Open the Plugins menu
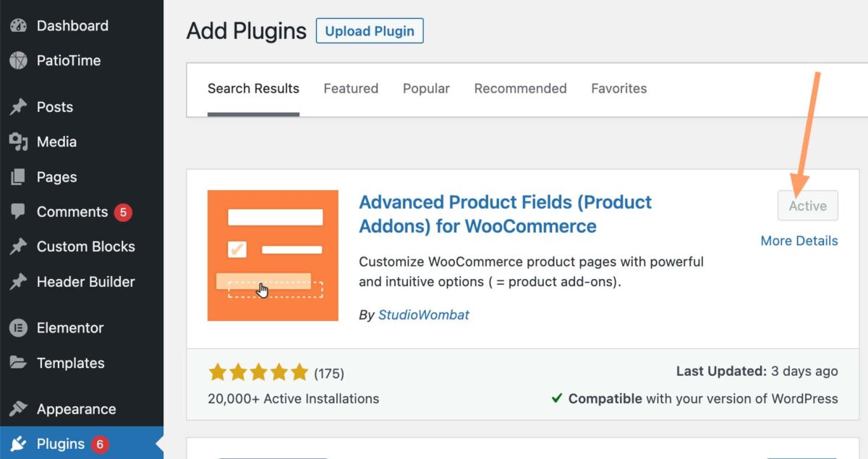This screenshot has height=459, width=868. click(x=61, y=444)
